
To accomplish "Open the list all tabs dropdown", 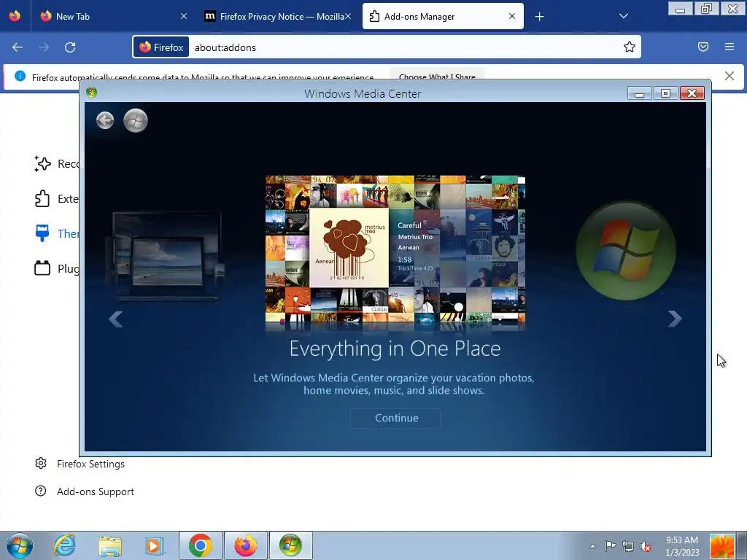I will click(623, 16).
